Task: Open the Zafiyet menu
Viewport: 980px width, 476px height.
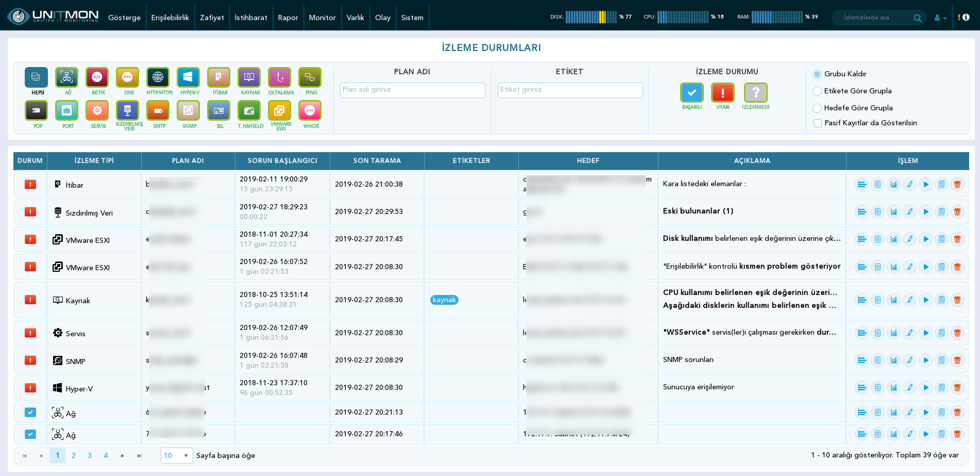Action: pyautogui.click(x=212, y=18)
